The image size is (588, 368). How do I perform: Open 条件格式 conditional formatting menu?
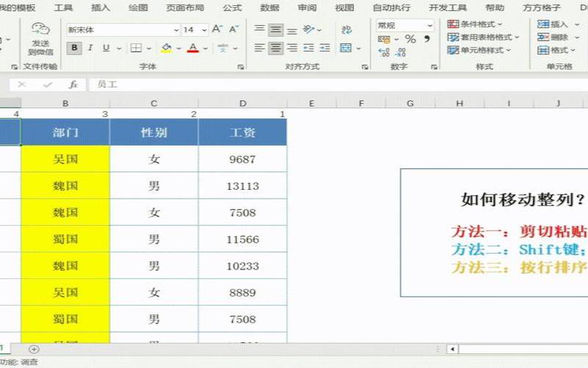(475, 24)
